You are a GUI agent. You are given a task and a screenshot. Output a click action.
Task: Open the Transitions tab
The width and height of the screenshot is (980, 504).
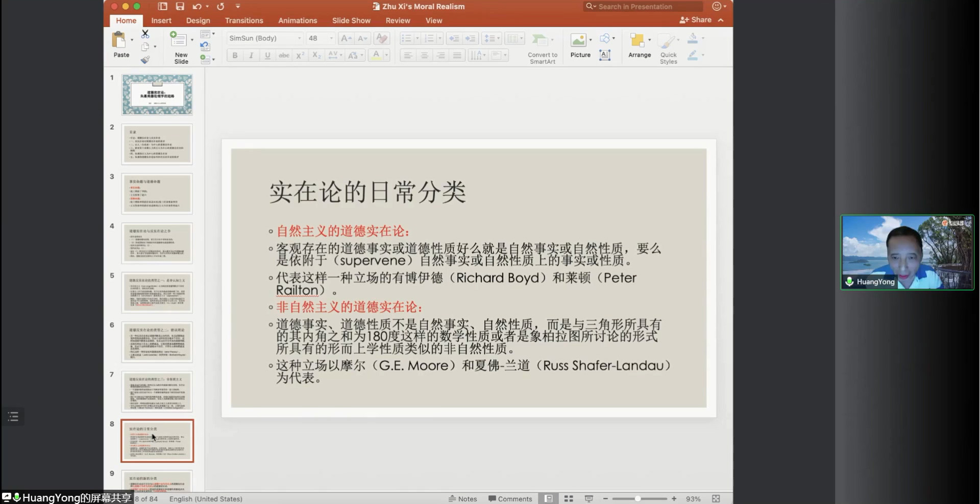click(244, 20)
